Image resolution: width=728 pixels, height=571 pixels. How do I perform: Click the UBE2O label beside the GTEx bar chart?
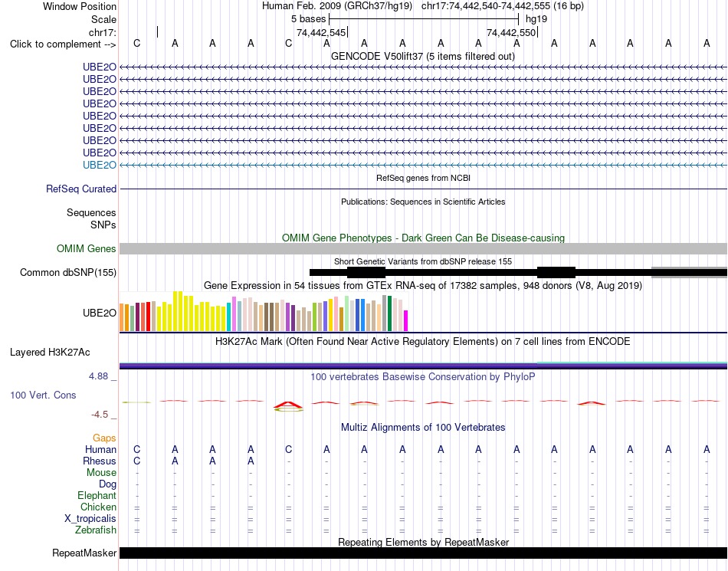click(x=100, y=313)
